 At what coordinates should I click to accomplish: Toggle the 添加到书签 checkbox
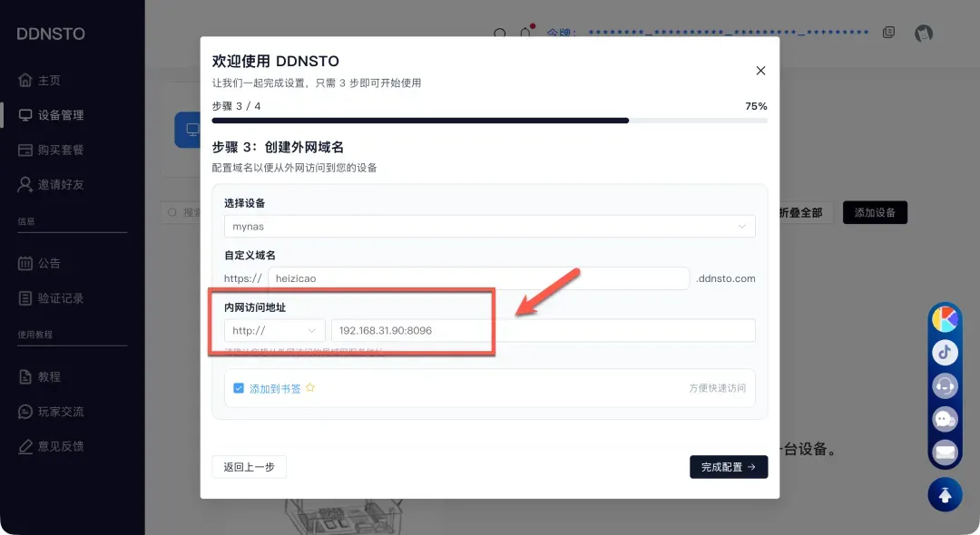tap(238, 388)
